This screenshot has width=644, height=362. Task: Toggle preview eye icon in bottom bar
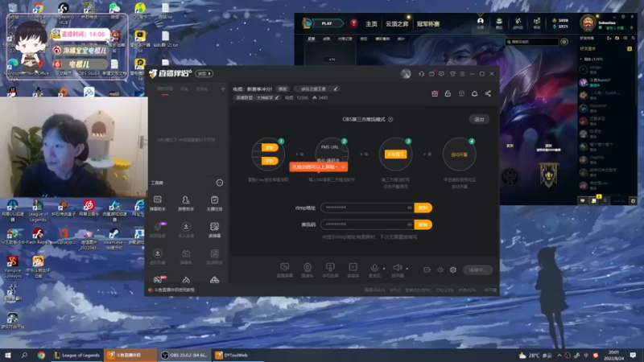[x=440, y=269]
